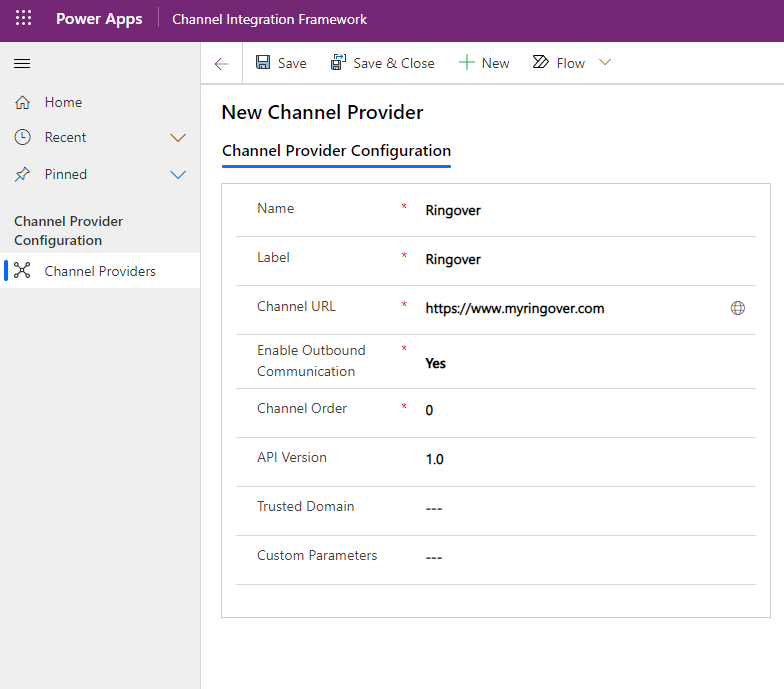Click the Enable Outbound Communication label
Viewport: 784px width, 689px height.
(311, 360)
